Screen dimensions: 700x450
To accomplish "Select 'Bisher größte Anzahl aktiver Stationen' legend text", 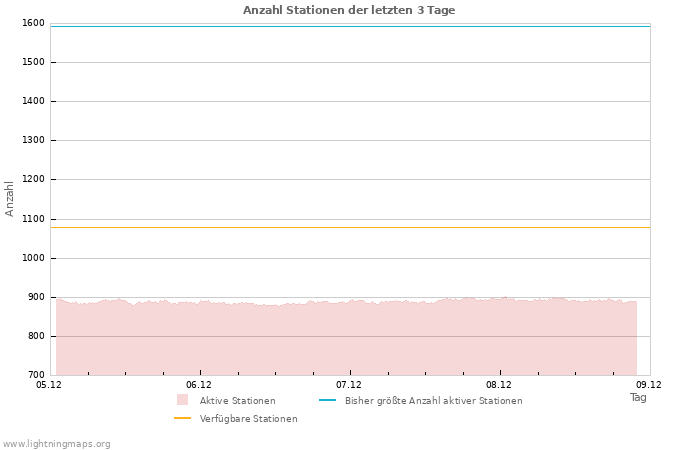I will 433,401.
